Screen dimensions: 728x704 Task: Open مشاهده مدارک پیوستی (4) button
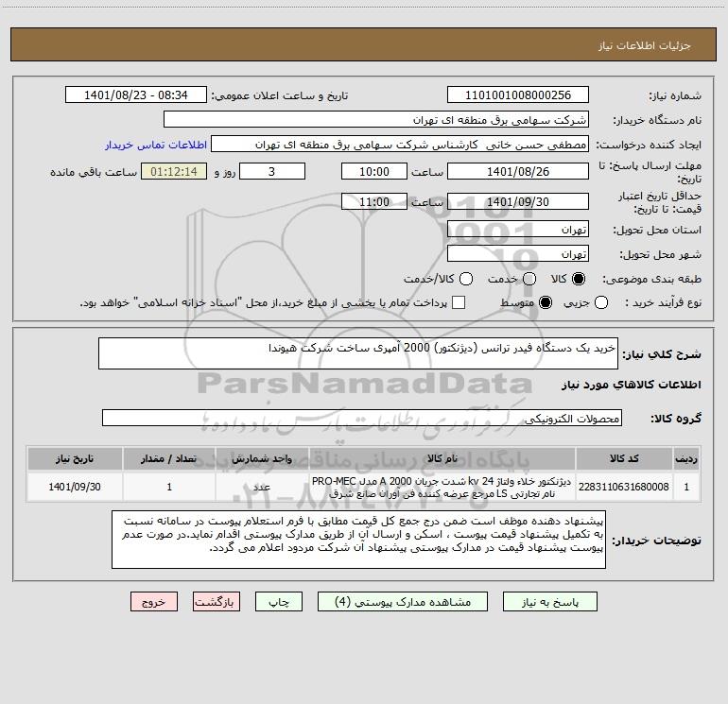point(403,602)
